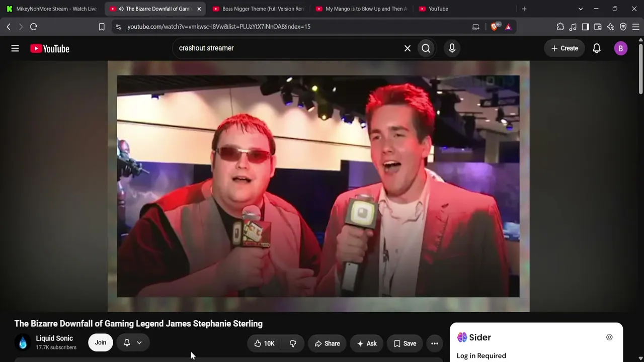This screenshot has width=644, height=362.
Task: Open the tab search dropdown arrow
Action: pos(581,9)
